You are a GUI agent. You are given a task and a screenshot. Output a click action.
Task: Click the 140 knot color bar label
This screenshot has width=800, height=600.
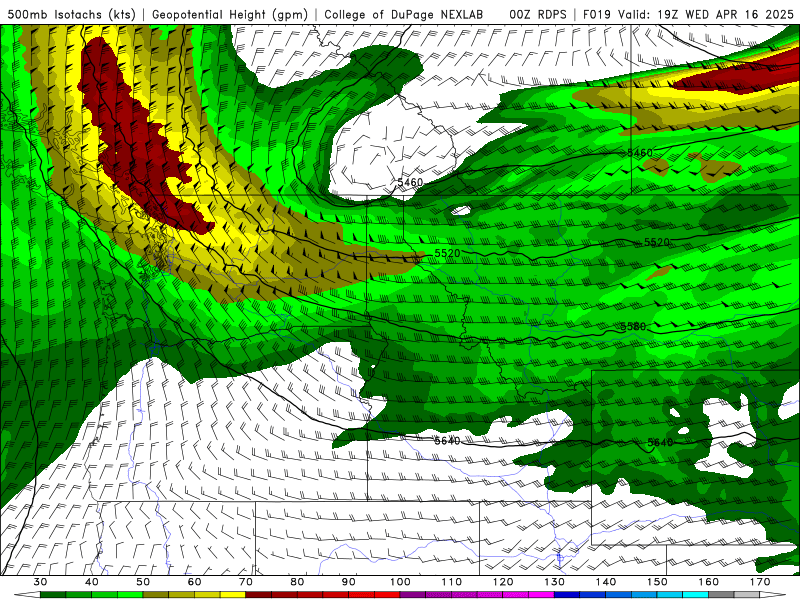[x=606, y=582]
